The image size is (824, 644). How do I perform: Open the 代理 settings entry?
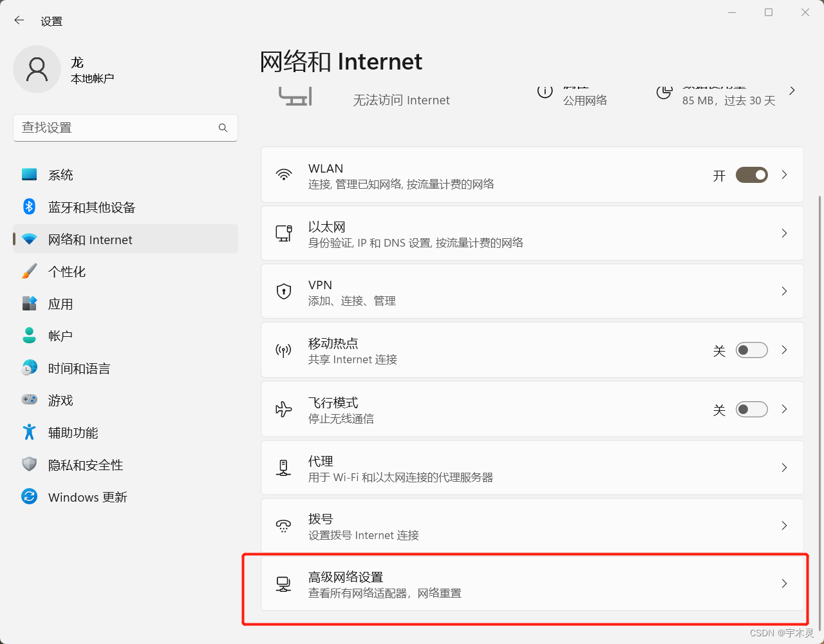(x=532, y=468)
